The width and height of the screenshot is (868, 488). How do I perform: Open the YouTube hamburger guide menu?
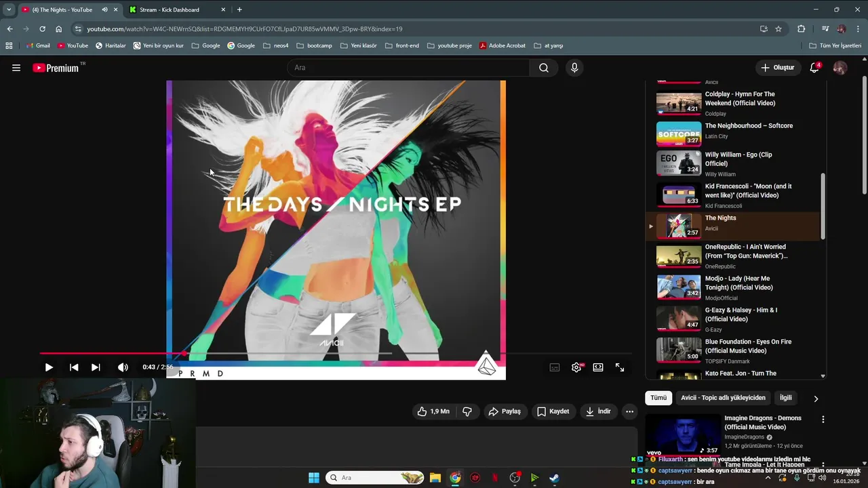(x=16, y=68)
